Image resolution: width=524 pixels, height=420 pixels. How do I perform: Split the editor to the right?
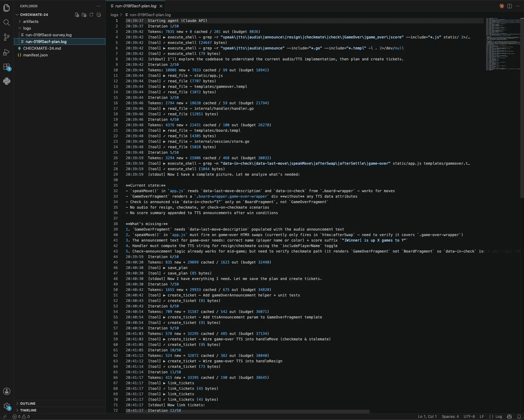[510, 6]
